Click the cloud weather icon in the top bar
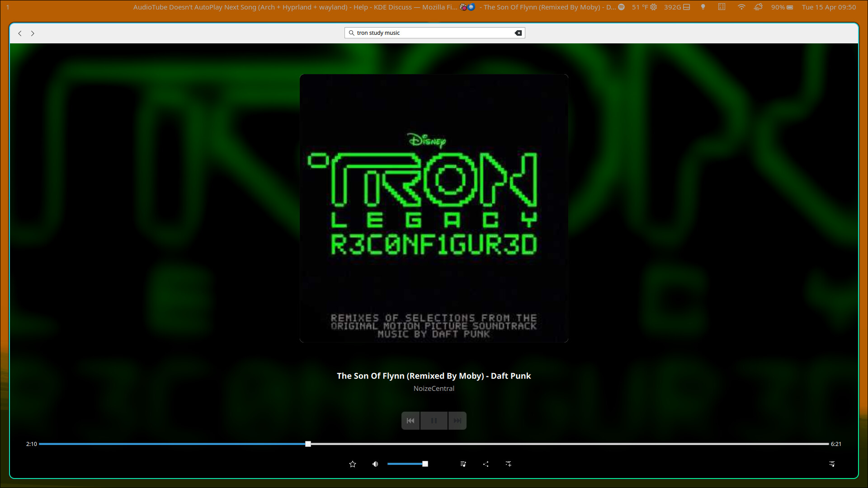The width and height of the screenshot is (868, 488). click(x=759, y=7)
